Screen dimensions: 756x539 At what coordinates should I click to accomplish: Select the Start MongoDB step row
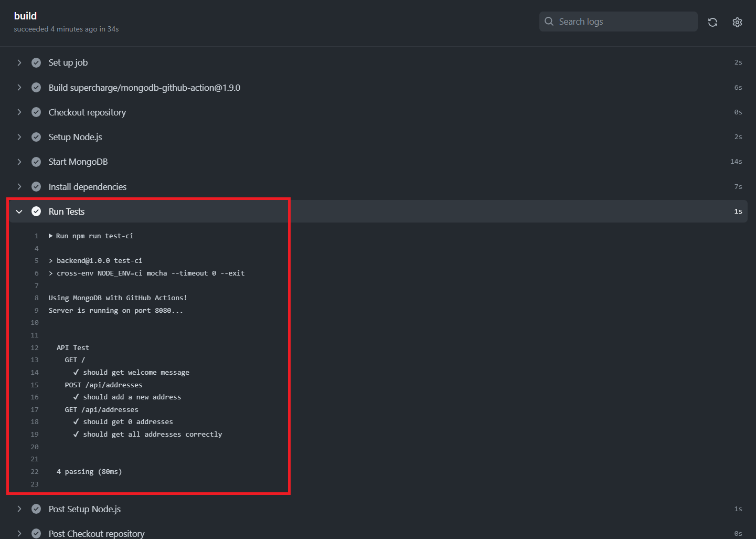[367, 162]
